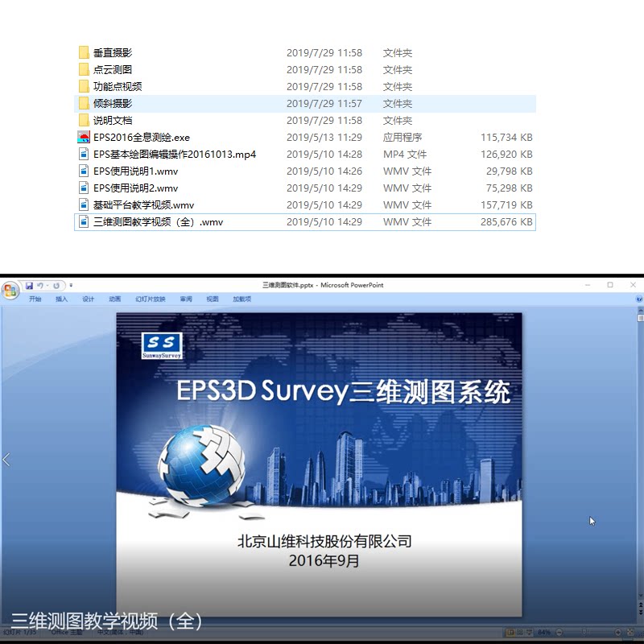Start slide show from status bar icon

[x=530, y=633]
